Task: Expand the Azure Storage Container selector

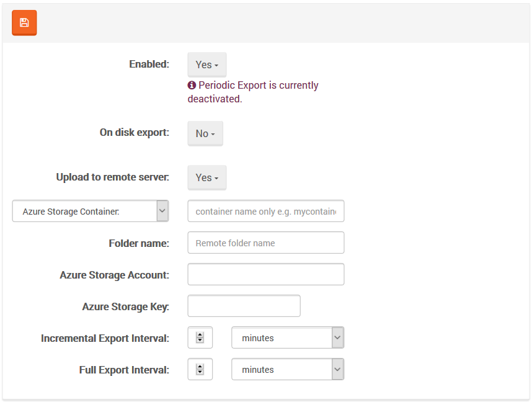Action: (x=91, y=211)
